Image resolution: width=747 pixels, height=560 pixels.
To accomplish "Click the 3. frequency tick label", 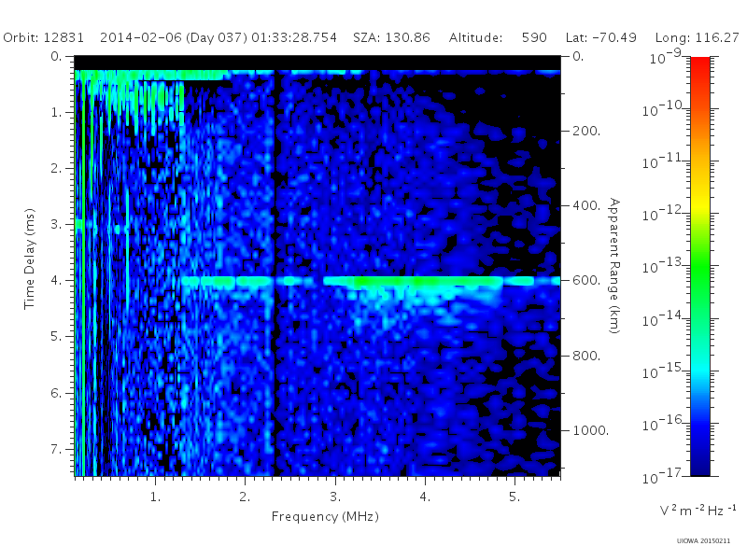I will (x=335, y=497).
